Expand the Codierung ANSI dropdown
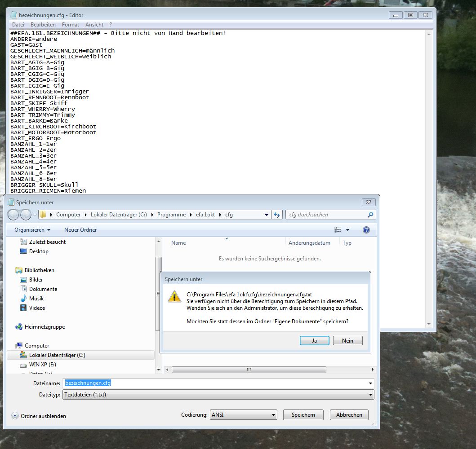 [243, 415]
